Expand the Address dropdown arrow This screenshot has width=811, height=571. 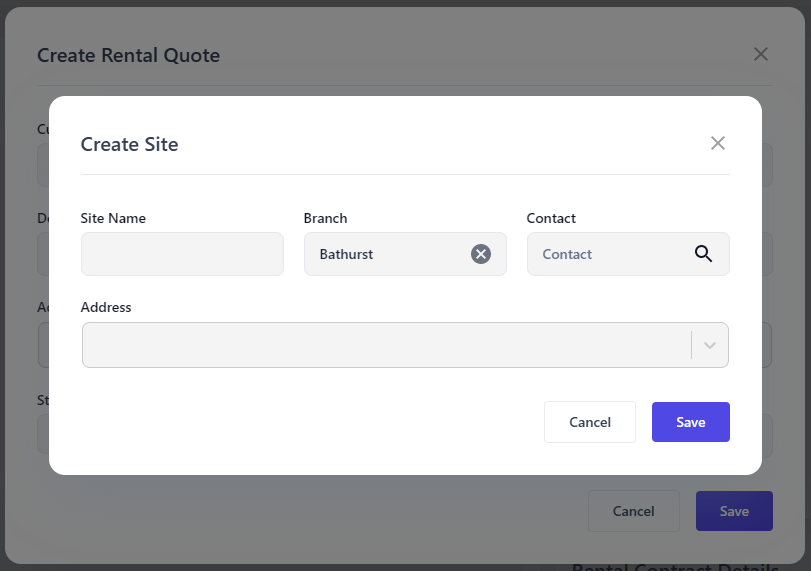(x=710, y=345)
